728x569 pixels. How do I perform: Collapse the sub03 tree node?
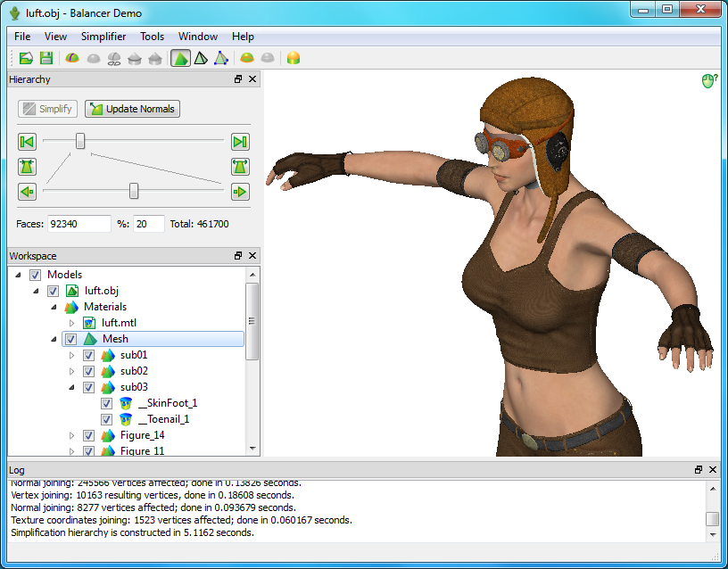click(73, 387)
